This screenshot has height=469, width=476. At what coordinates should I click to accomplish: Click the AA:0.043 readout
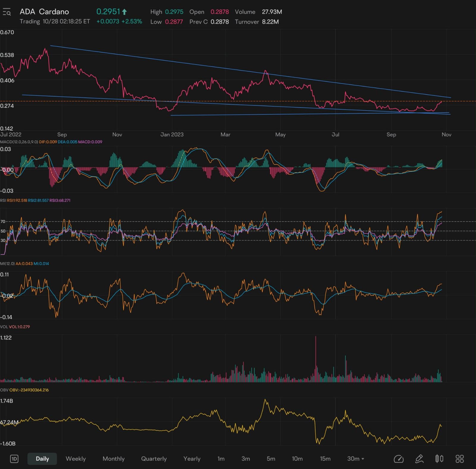pyautogui.click(x=24, y=264)
